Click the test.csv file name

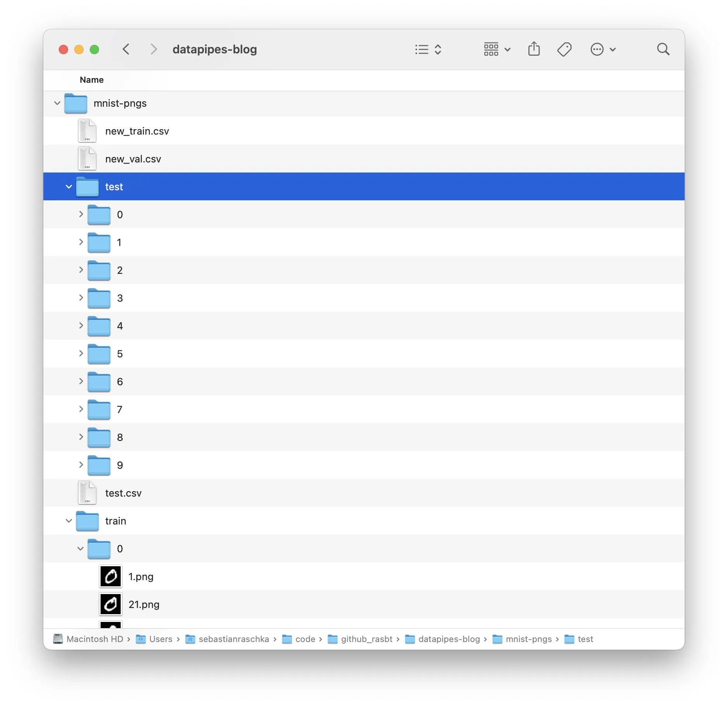coord(123,493)
